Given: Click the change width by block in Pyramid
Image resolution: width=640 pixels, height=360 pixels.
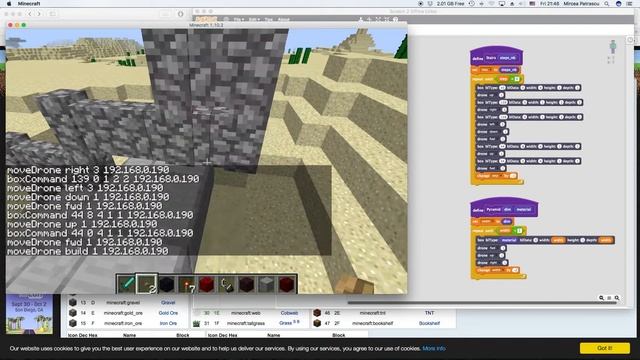Looking at the screenshot, I should pos(498,270).
